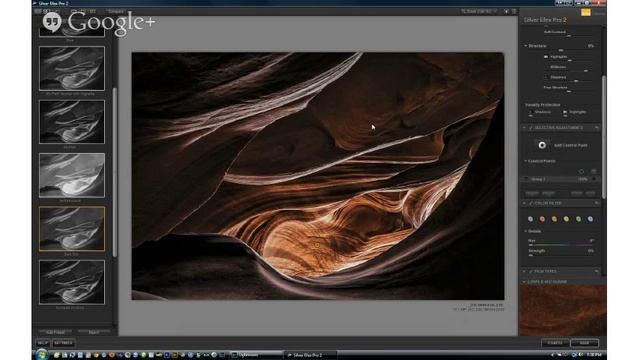Toggle the Color Filter section checkbox
This screenshot has height=360, width=640.
[531, 203]
